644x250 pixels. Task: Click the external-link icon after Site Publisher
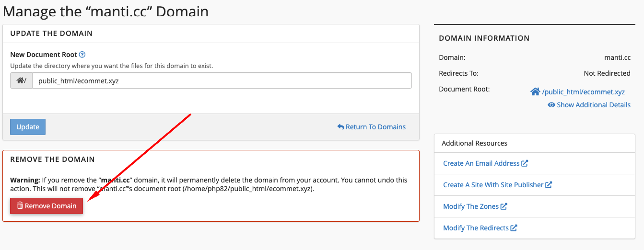(549, 185)
